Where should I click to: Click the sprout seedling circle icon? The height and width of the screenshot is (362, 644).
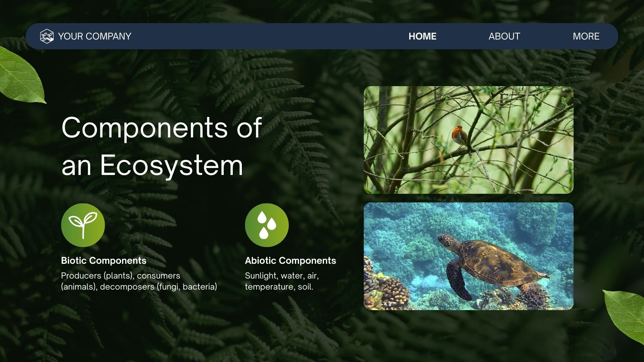click(83, 225)
